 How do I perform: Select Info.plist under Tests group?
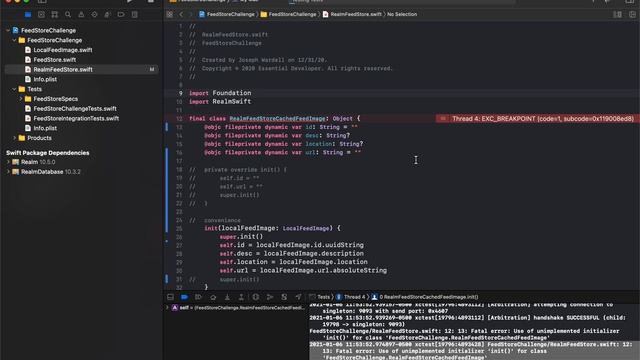[x=45, y=128]
